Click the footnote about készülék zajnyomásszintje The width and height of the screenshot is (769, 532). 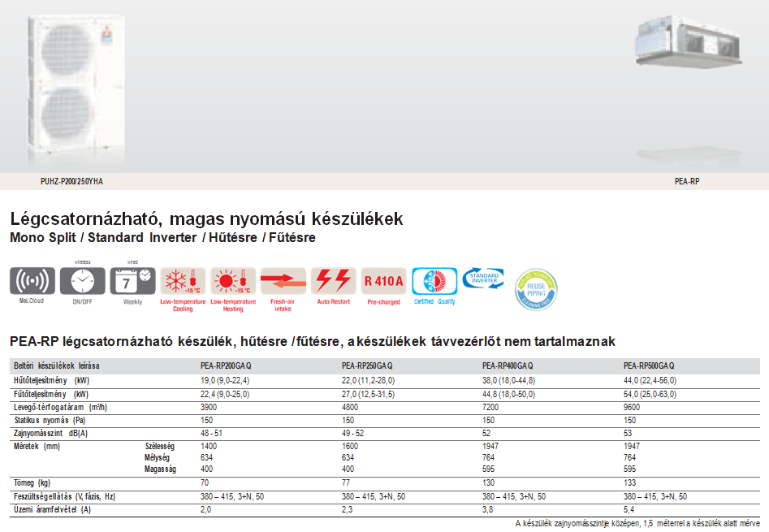pos(637,524)
